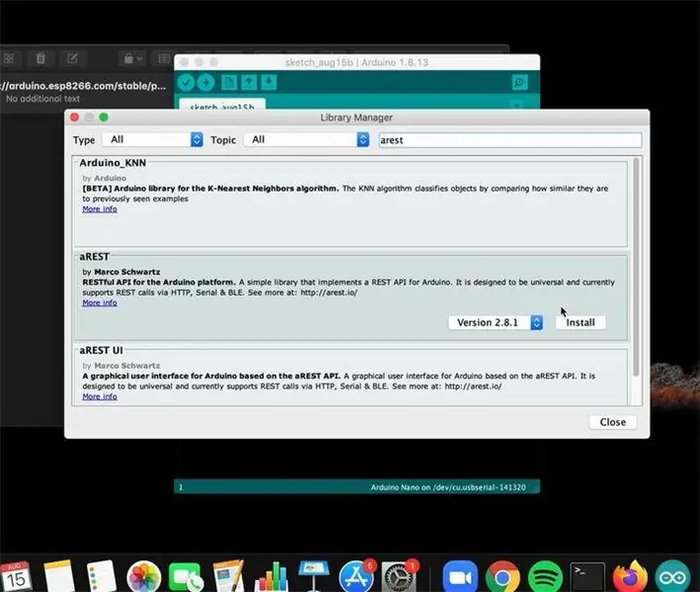Click the Upload arrow icon in Arduino toolbar
The image size is (700, 592).
point(205,83)
